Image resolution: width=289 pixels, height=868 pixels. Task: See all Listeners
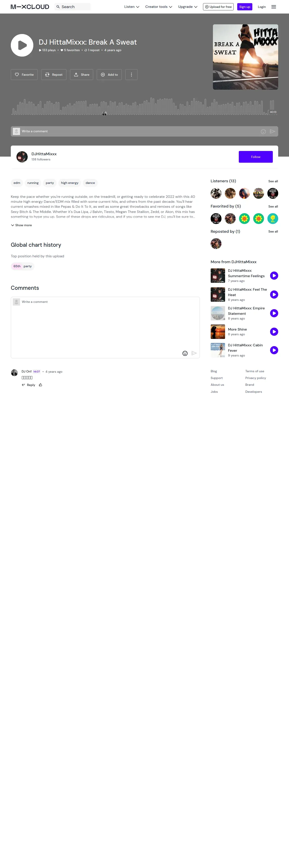tap(273, 181)
